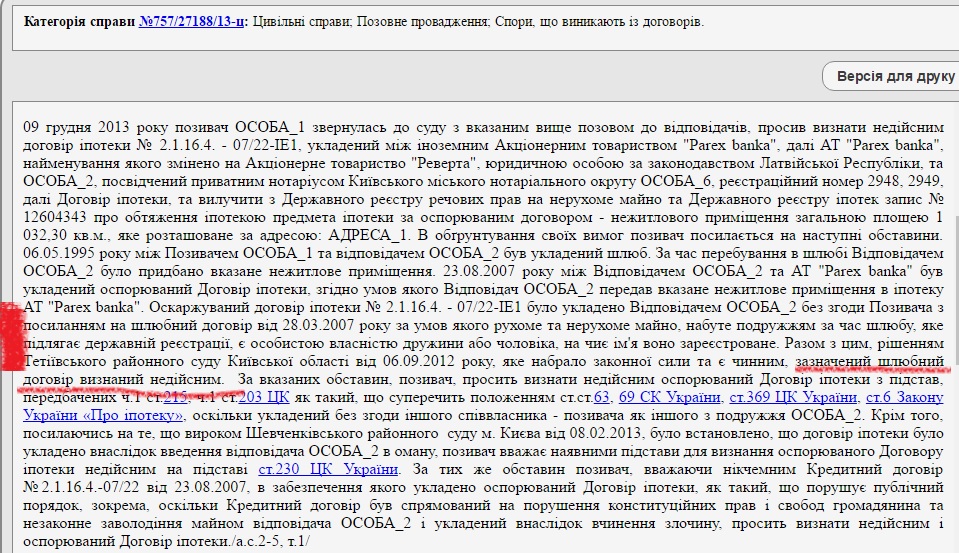Follow the ст.63 reference link
959x553 pixels.
point(601,398)
